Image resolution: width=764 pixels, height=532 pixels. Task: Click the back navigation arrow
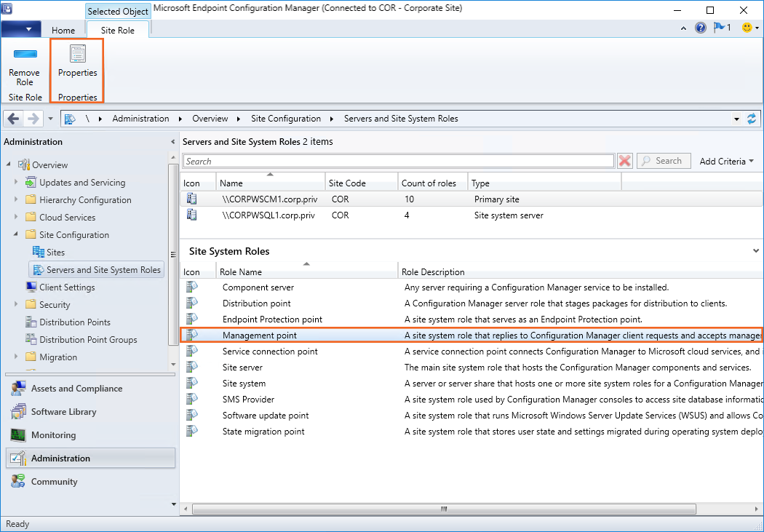point(14,119)
